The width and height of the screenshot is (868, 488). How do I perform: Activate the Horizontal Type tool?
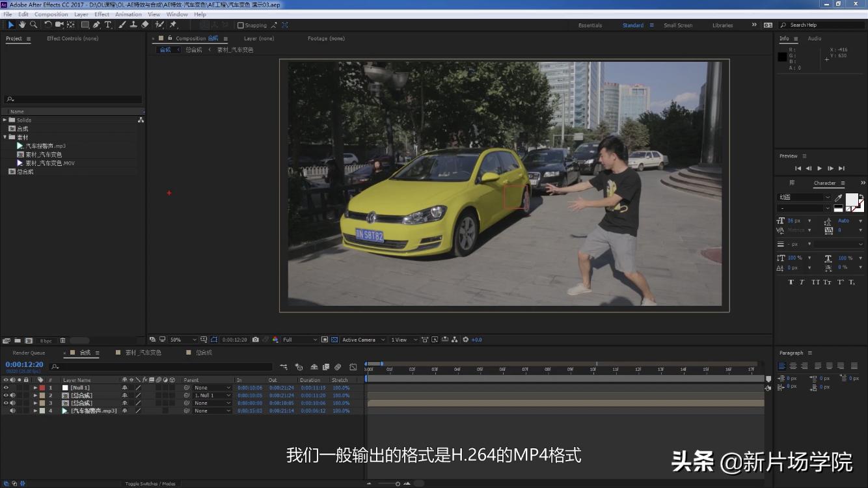108,25
